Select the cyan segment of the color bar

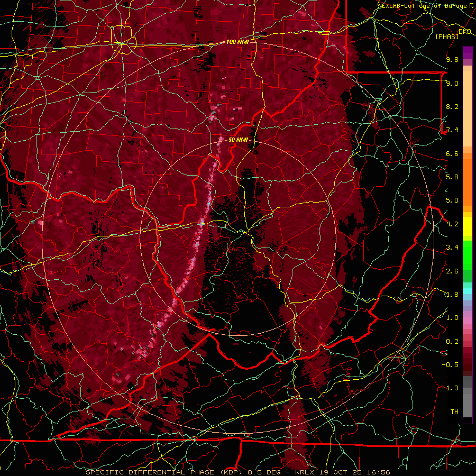[x=467, y=290]
